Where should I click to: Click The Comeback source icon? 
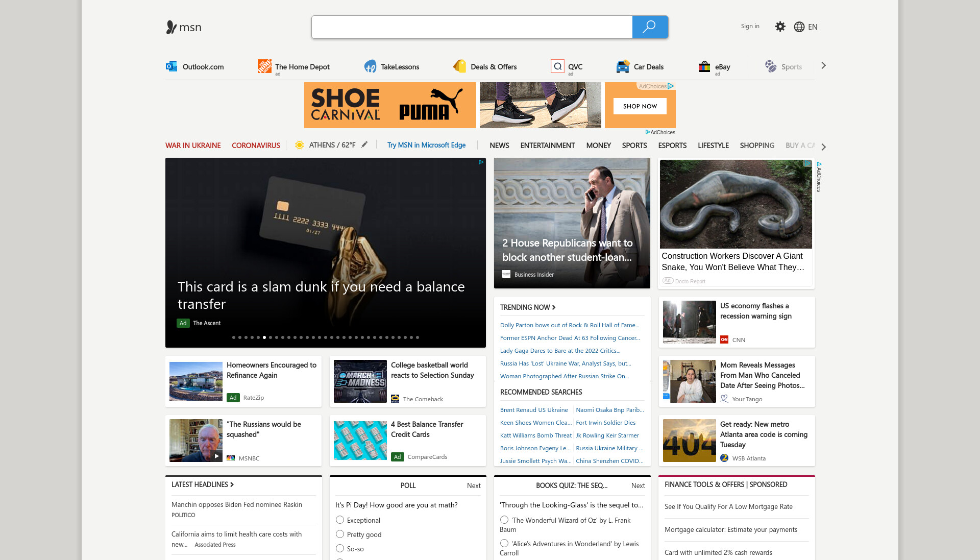tap(395, 399)
